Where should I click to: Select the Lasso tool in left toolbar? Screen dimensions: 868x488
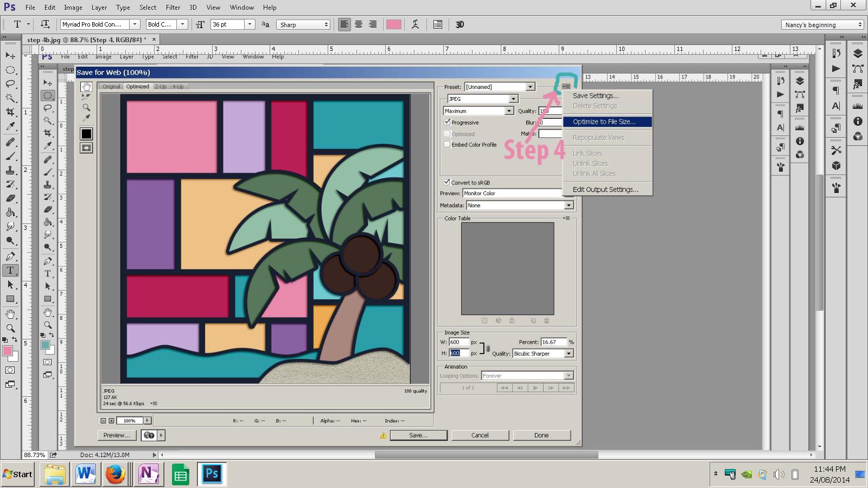[x=10, y=84]
